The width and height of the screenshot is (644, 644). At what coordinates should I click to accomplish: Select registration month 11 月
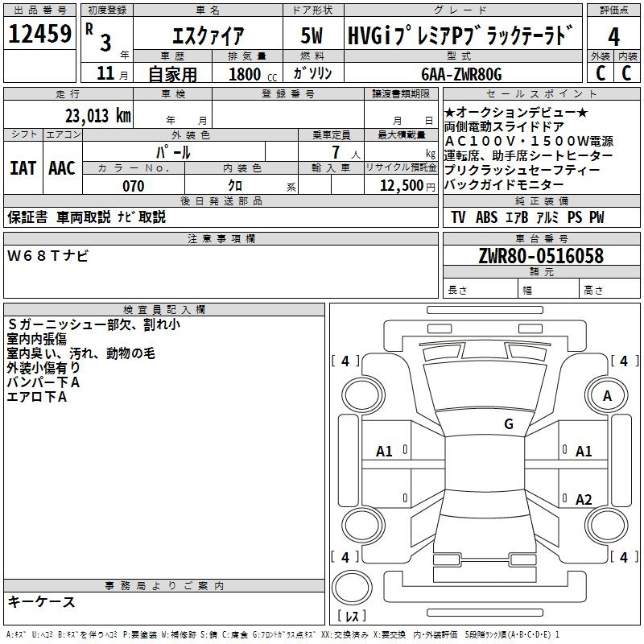pyautogui.click(x=113, y=73)
